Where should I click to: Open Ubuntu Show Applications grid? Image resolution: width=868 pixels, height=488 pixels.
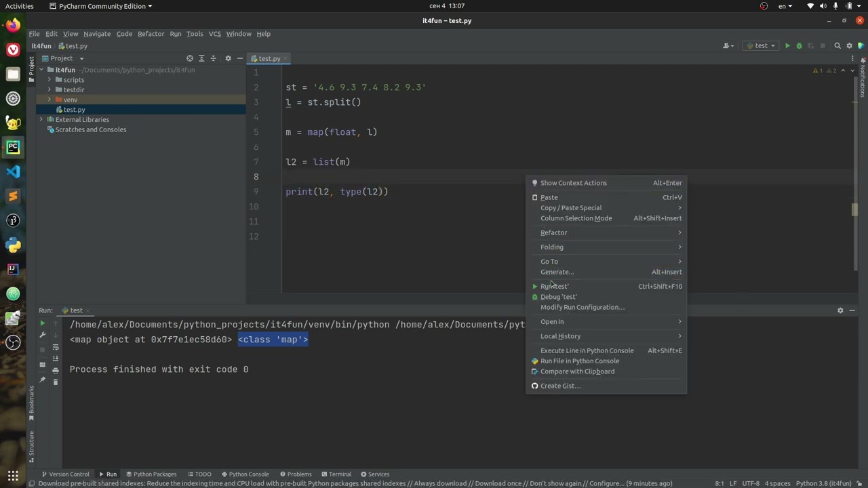tap(13, 476)
